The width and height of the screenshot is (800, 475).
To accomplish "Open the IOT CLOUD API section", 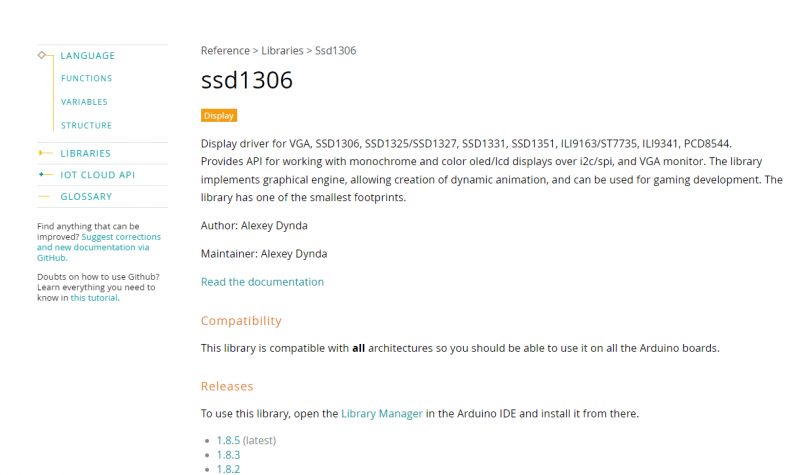I will (x=97, y=175).
